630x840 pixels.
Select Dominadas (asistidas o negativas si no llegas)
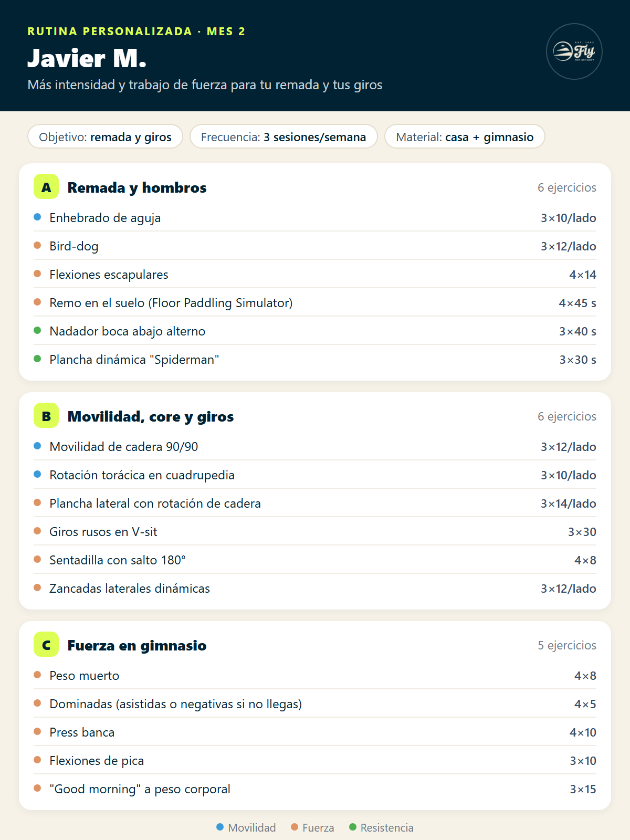click(x=315, y=703)
